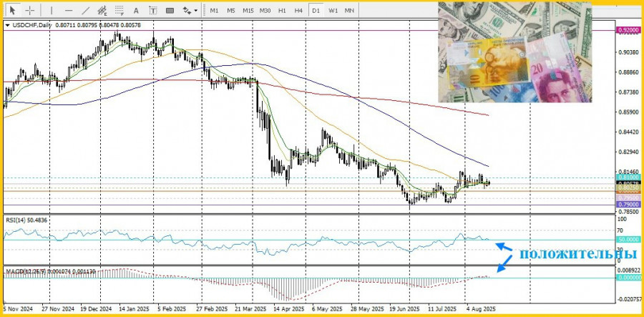The height and width of the screenshot is (317, 644).
Task: Select the vertical line drawing tool
Action: [52, 10]
